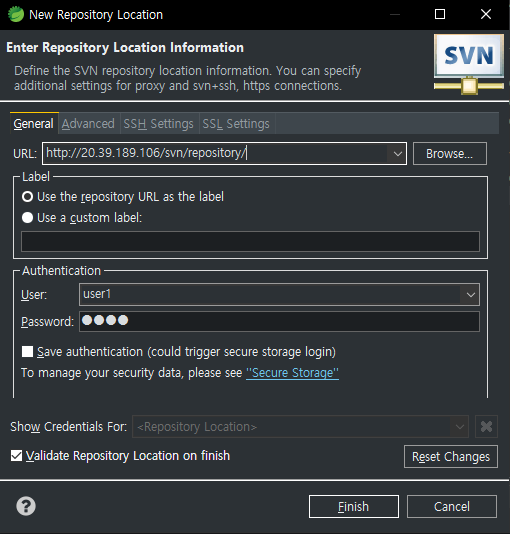510x534 pixels.
Task: Click the Reset Changes button
Action: pyautogui.click(x=451, y=456)
